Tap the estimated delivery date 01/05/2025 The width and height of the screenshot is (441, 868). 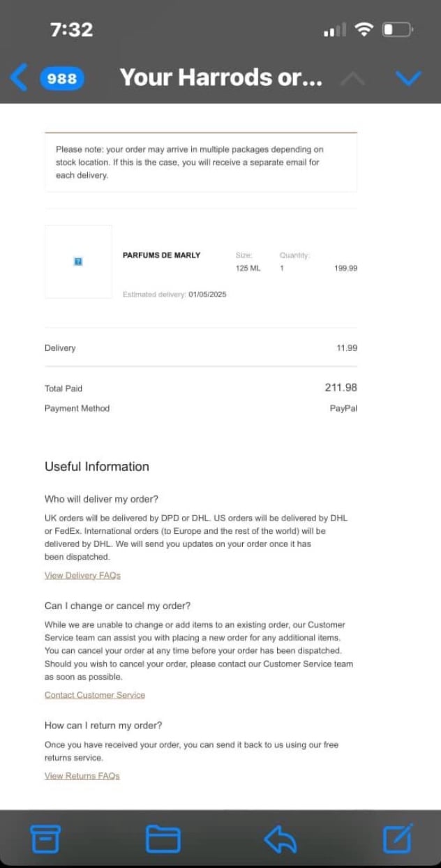coord(207,294)
